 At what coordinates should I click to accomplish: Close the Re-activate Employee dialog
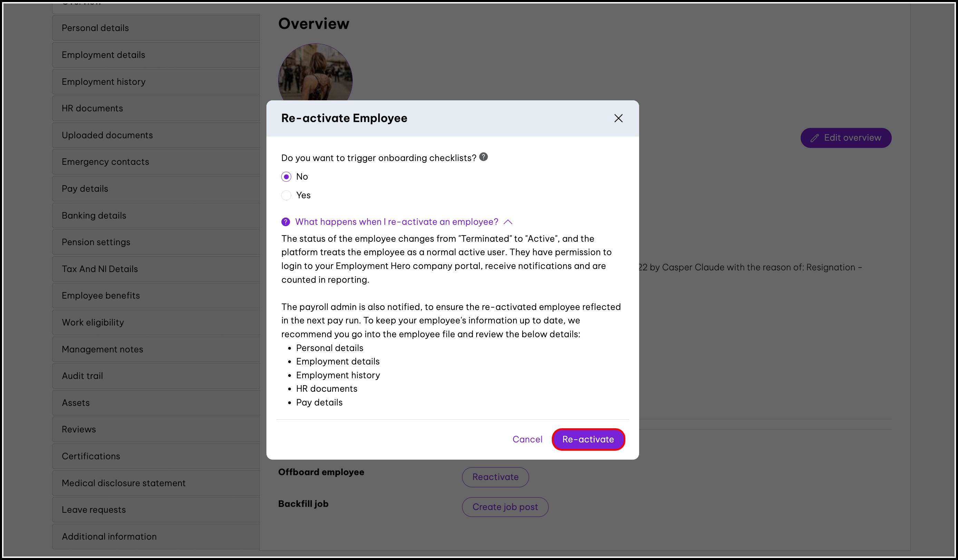[618, 118]
